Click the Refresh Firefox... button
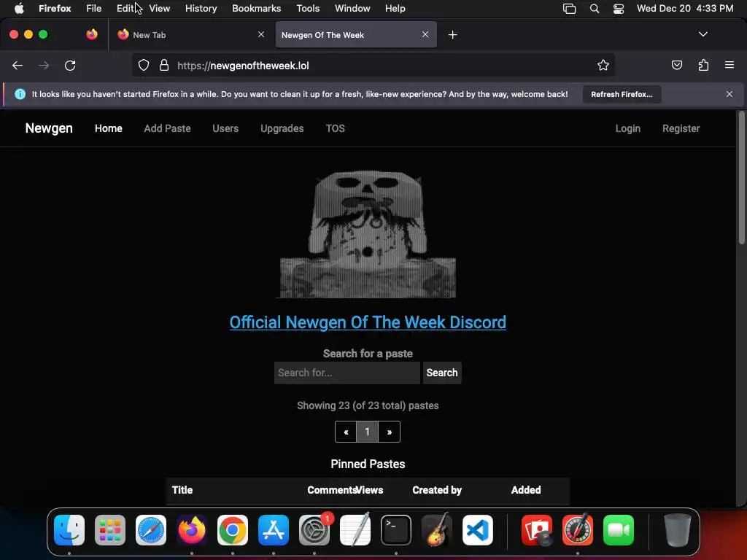 [x=622, y=94]
